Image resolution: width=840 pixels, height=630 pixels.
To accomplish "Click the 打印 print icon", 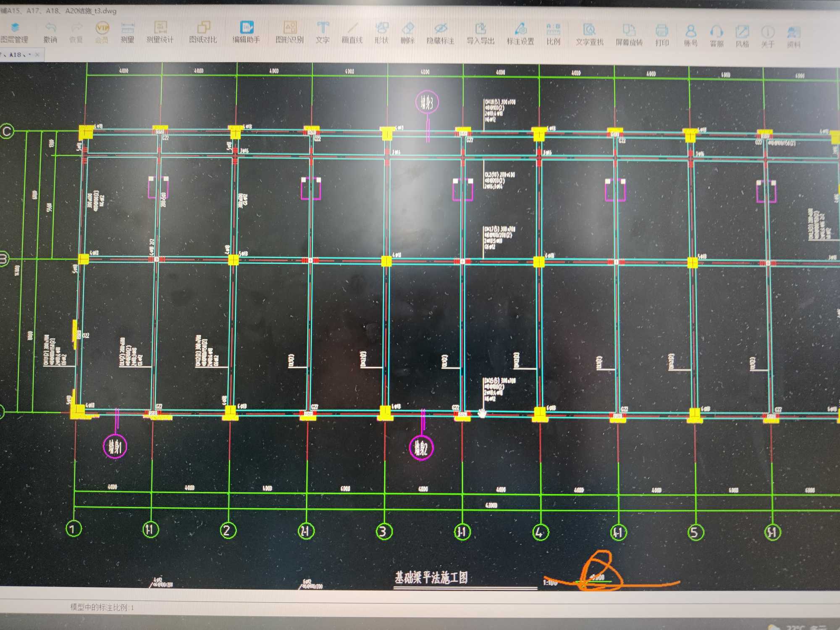I will (662, 36).
